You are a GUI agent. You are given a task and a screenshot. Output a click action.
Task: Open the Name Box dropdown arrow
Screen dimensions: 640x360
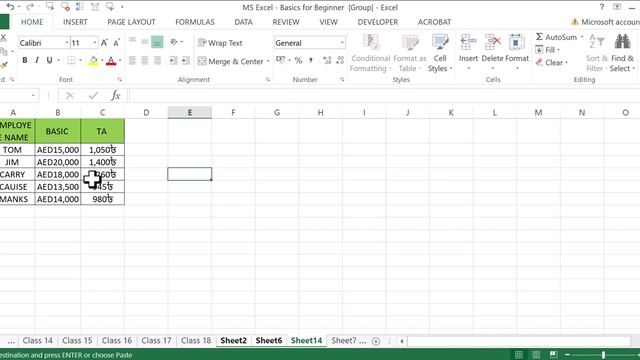point(33,96)
